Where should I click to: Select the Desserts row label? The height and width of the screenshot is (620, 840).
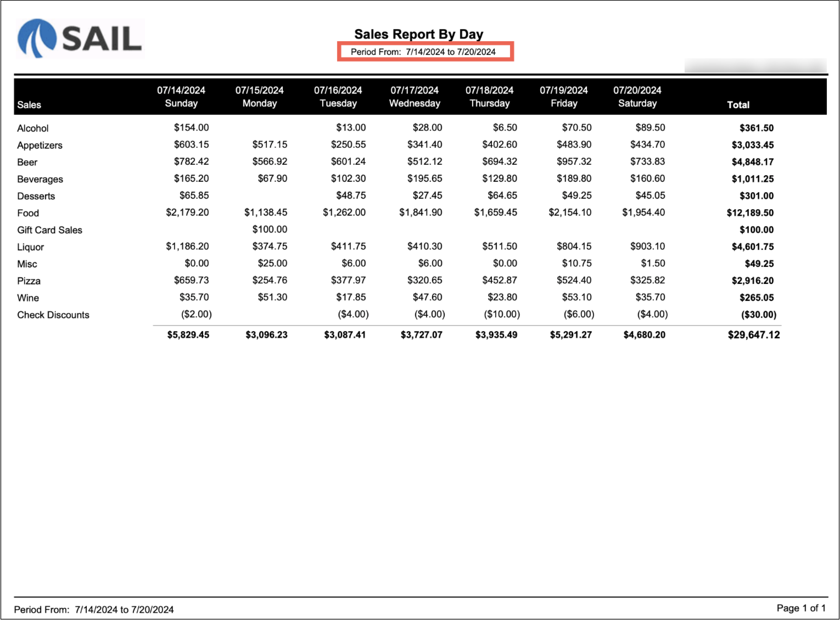[x=36, y=196]
